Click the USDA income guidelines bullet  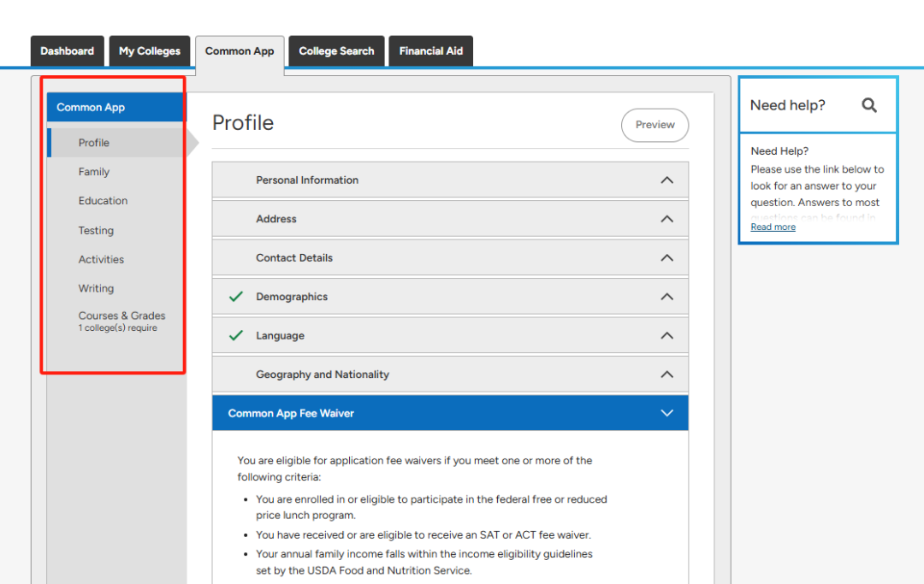424,563
